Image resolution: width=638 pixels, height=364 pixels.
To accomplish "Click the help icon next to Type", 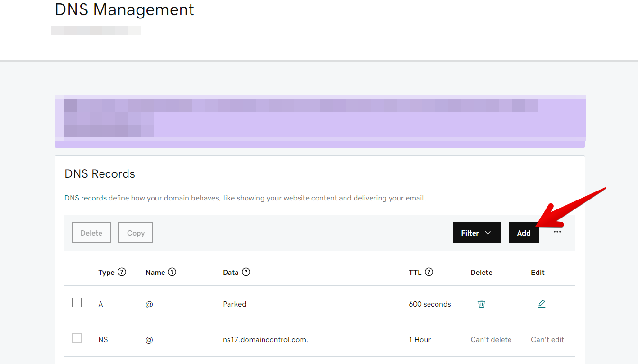I will 122,272.
